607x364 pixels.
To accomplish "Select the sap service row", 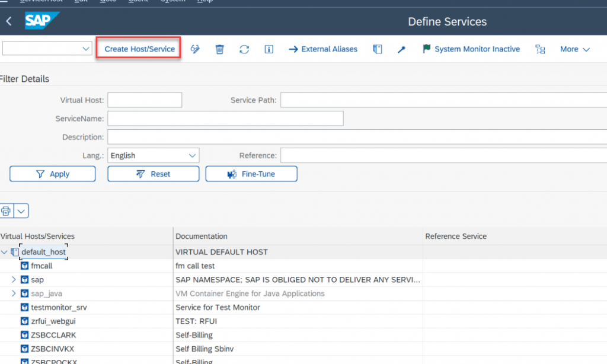I will coord(37,280).
